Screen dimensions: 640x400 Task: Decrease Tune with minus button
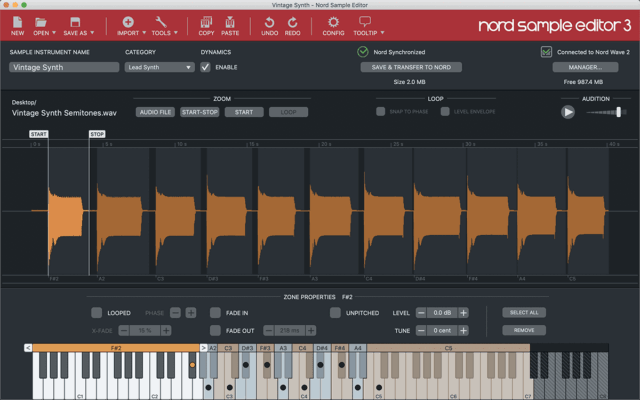(x=421, y=331)
